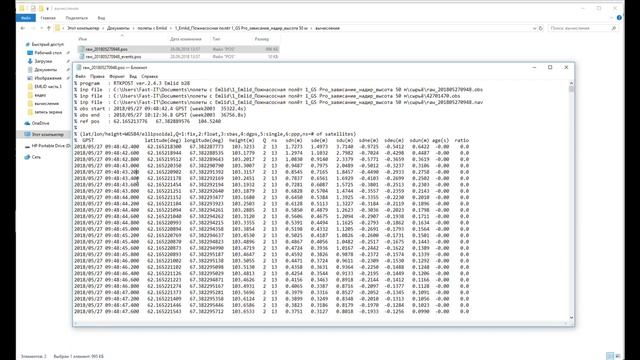Viewport: 640px width, 360px height.
Task: Click Этот компьютер in the address path
Action: pyautogui.click(x=83, y=28)
